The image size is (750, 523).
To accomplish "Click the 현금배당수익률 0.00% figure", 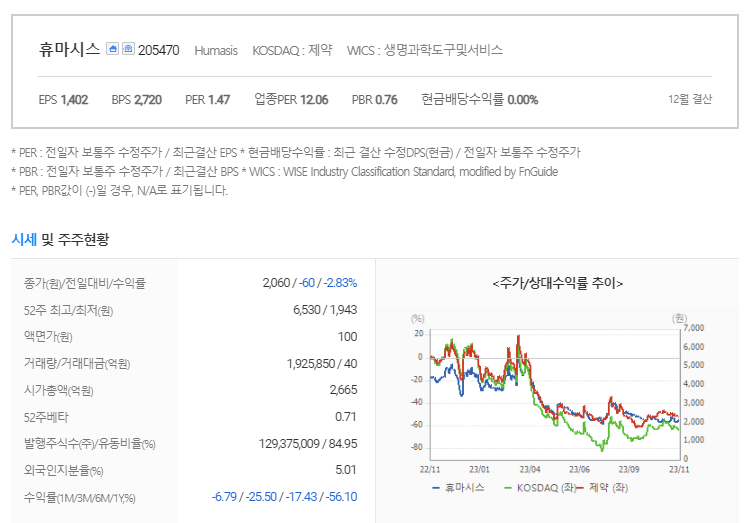I will 479,100.
